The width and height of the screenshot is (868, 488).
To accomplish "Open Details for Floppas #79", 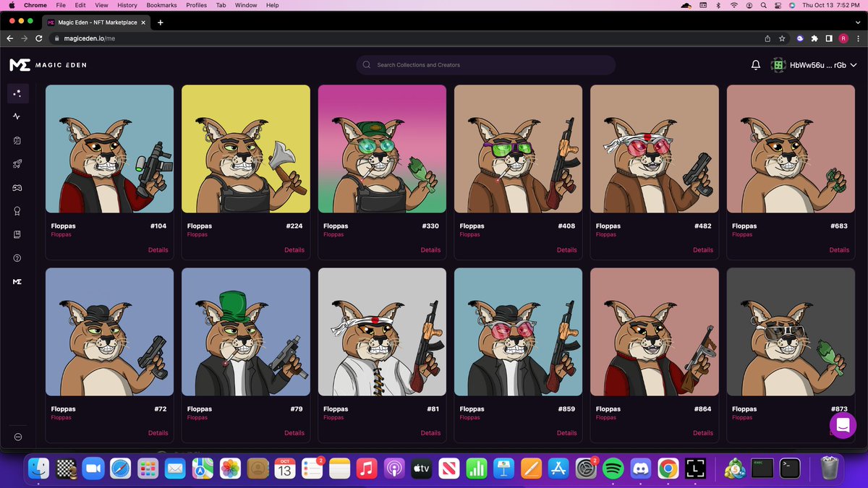I will [x=294, y=433].
